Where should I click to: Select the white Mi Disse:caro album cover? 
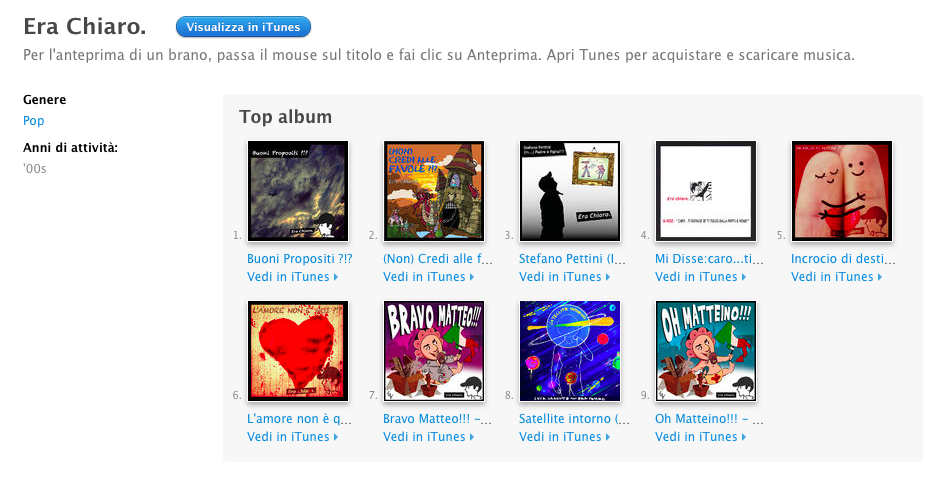pos(706,191)
